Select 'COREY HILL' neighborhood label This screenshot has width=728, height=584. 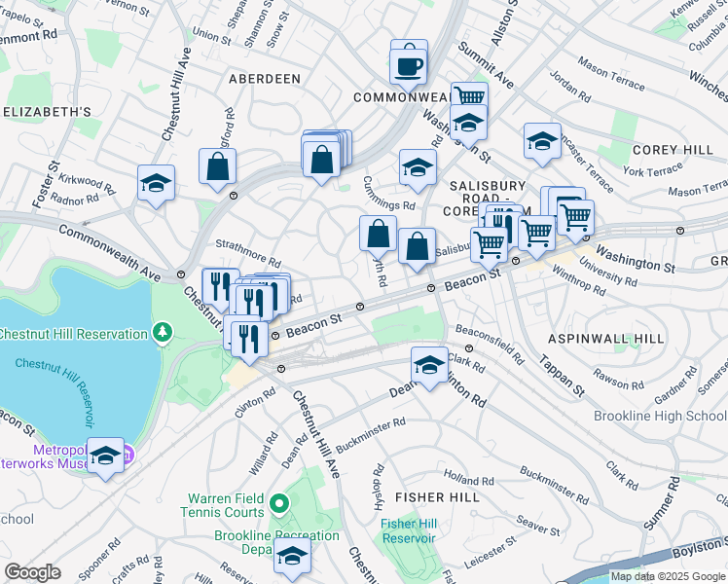click(x=673, y=150)
